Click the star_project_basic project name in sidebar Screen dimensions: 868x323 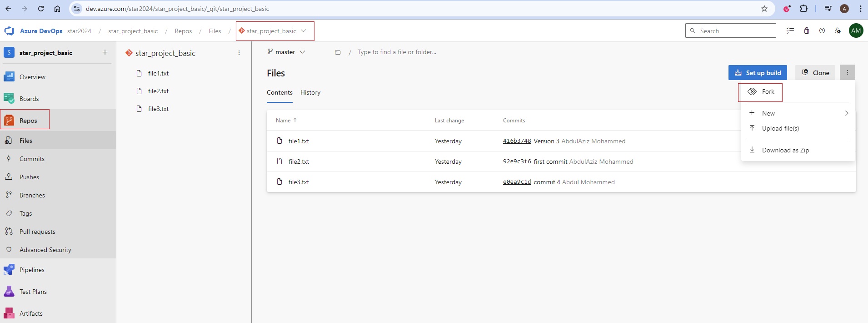tap(45, 53)
